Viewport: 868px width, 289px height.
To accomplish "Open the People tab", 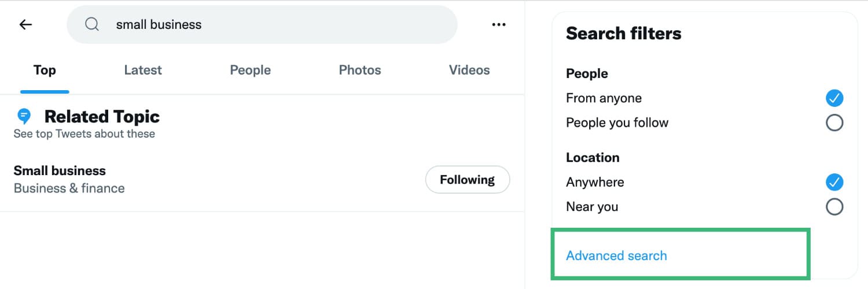I will tap(250, 71).
